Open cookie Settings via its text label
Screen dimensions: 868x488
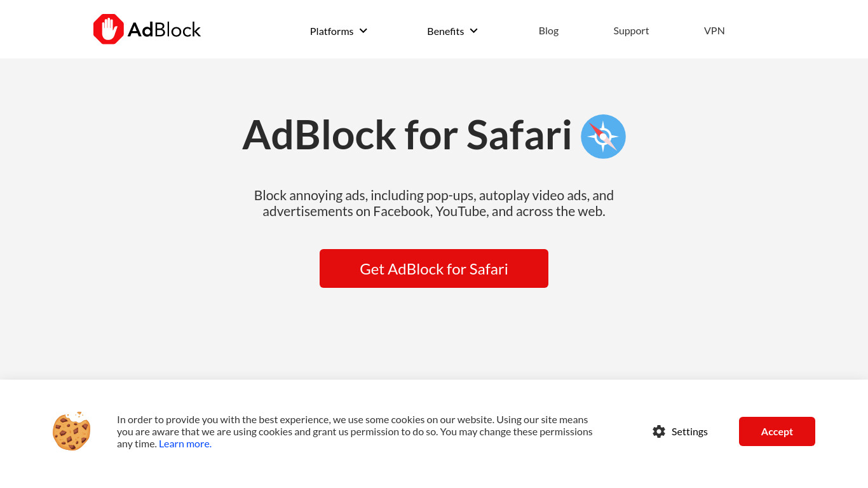coord(689,431)
